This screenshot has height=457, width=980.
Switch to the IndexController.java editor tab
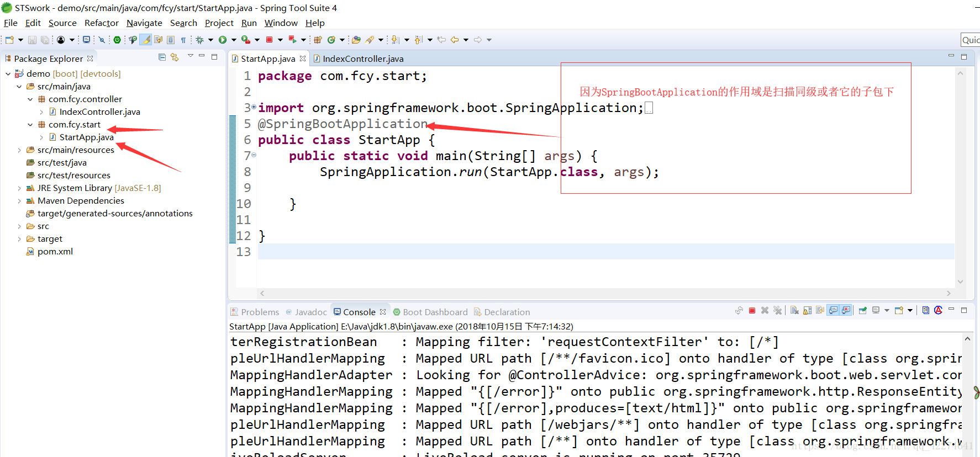[x=359, y=59]
